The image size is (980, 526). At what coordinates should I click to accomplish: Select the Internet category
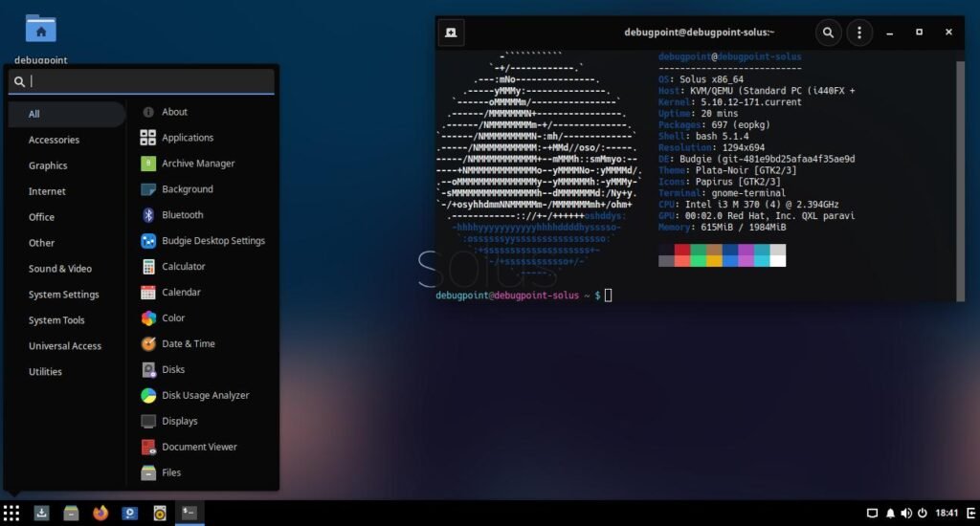click(67, 191)
